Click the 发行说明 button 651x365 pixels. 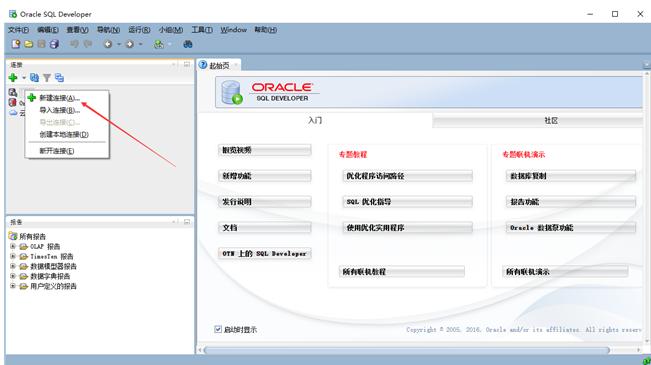264,202
